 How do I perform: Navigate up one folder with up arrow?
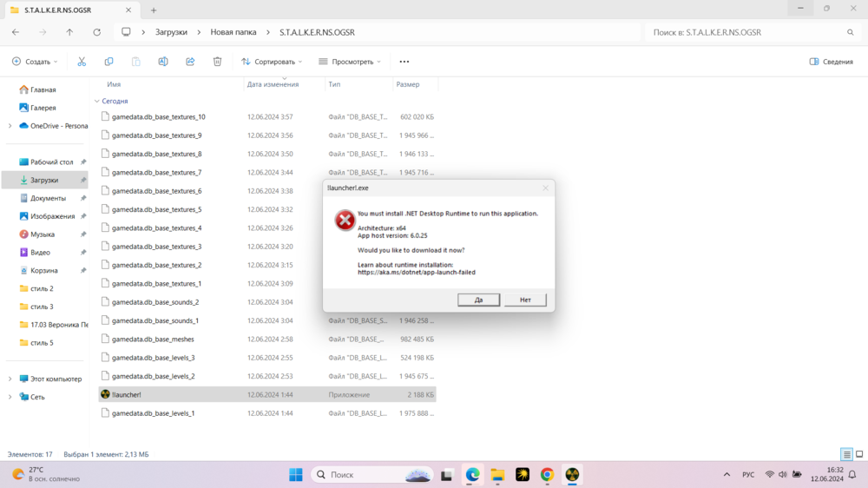pos(69,32)
